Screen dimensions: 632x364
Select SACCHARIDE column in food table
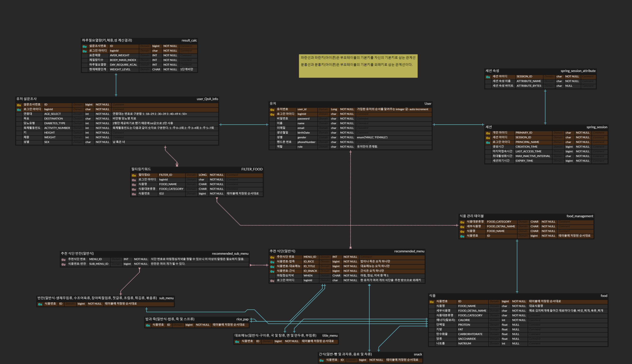(x=467, y=339)
